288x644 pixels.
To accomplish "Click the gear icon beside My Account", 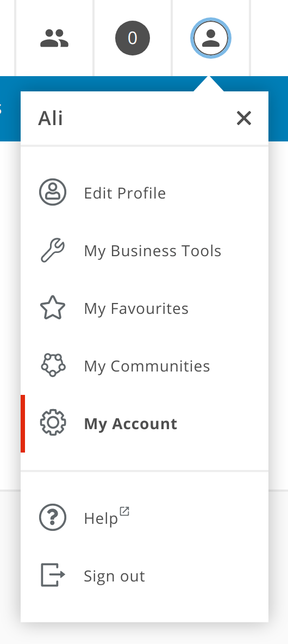I will 53,423.
